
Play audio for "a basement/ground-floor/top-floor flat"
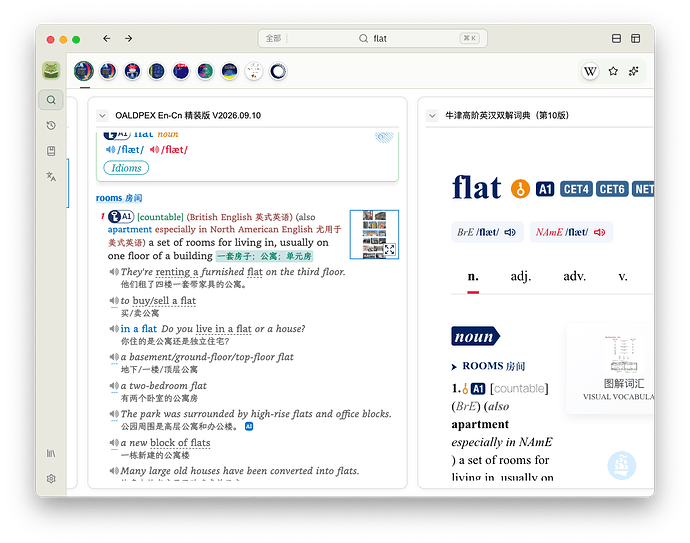click(114, 357)
